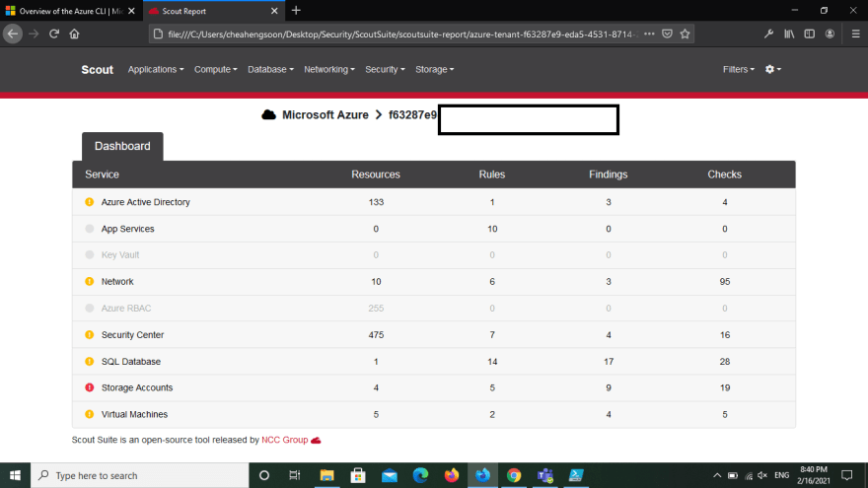Open Security Center service link

tap(132, 335)
